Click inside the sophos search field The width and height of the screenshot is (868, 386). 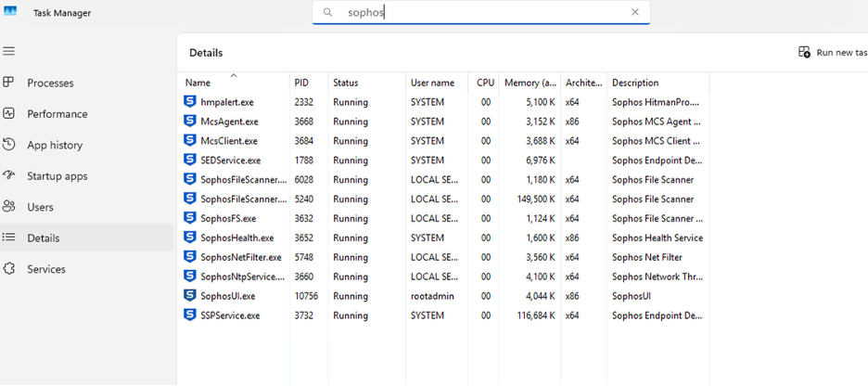point(481,12)
